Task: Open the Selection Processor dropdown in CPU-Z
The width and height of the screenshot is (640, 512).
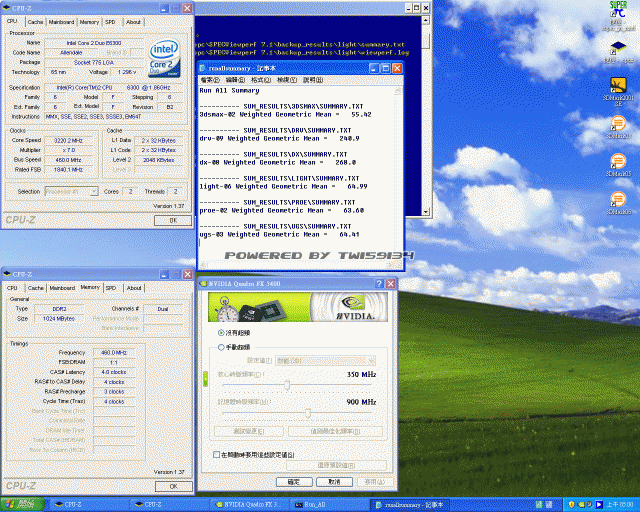Action: (71, 191)
